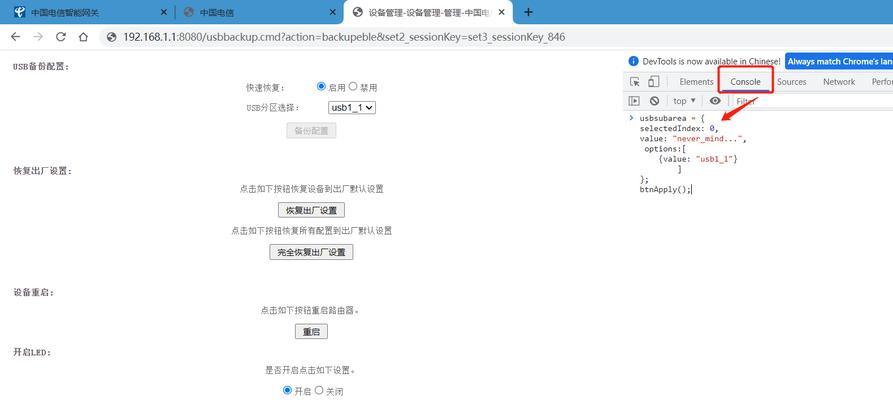
Task: Activate DevTools inspect element tool
Action: point(634,82)
